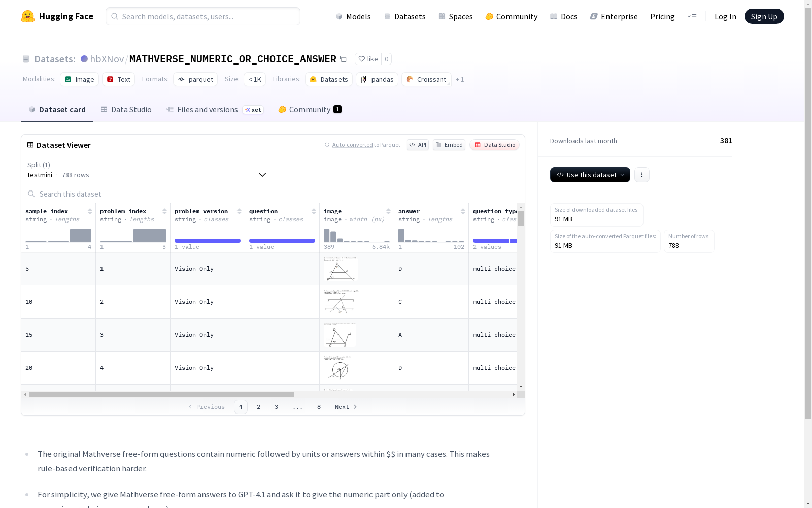Select the pandas library tag
This screenshot has height=508, width=812.
377,79
